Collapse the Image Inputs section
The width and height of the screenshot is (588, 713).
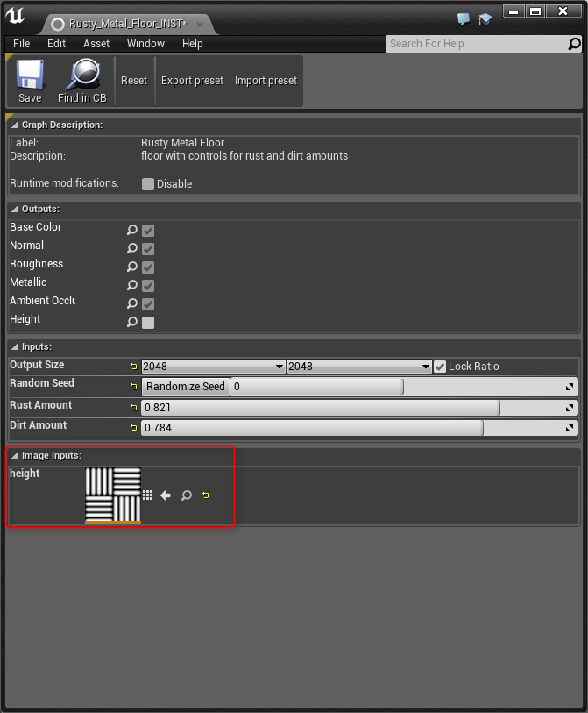click(15, 454)
